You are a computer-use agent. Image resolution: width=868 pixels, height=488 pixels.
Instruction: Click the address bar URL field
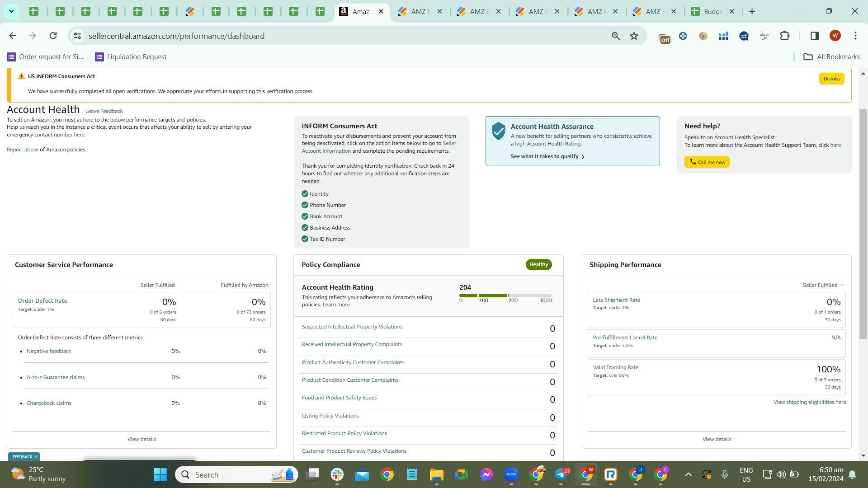coord(344,36)
